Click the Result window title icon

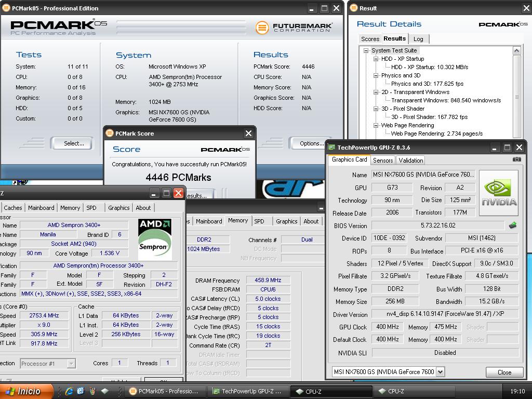(x=353, y=8)
